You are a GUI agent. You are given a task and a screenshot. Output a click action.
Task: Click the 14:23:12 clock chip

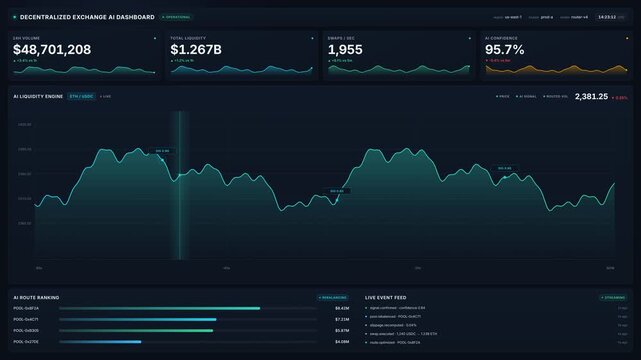click(x=610, y=17)
